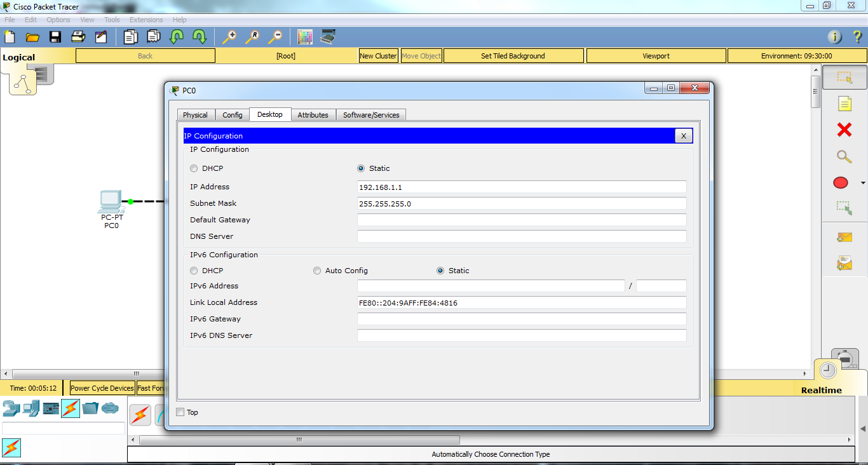Add a simple PDU envelope
This screenshot has height=465, width=868.
[x=844, y=237]
